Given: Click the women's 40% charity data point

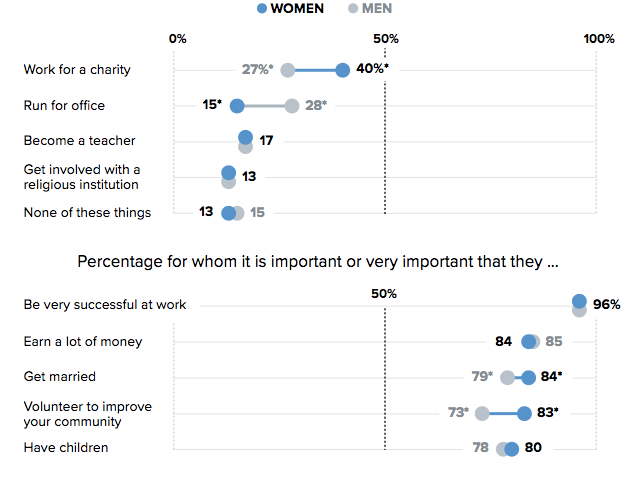Looking at the screenshot, I should pos(343,70).
